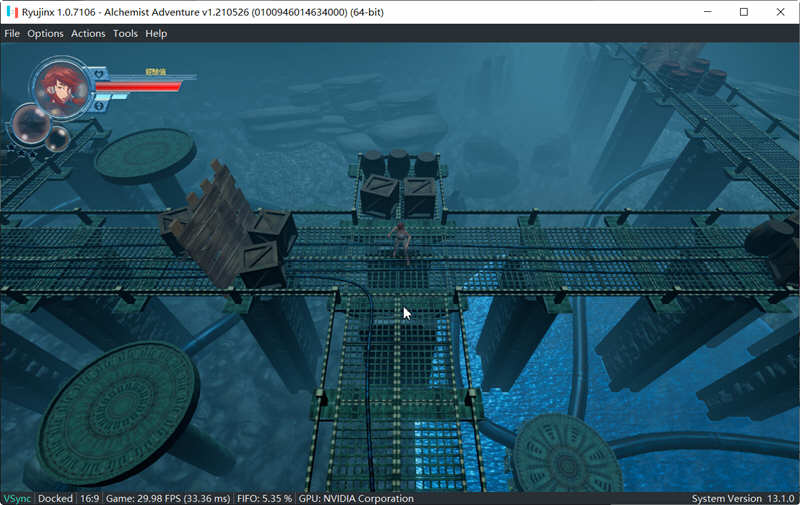The height and width of the screenshot is (505, 800).
Task: Open the Actions menu
Action: [x=88, y=34]
